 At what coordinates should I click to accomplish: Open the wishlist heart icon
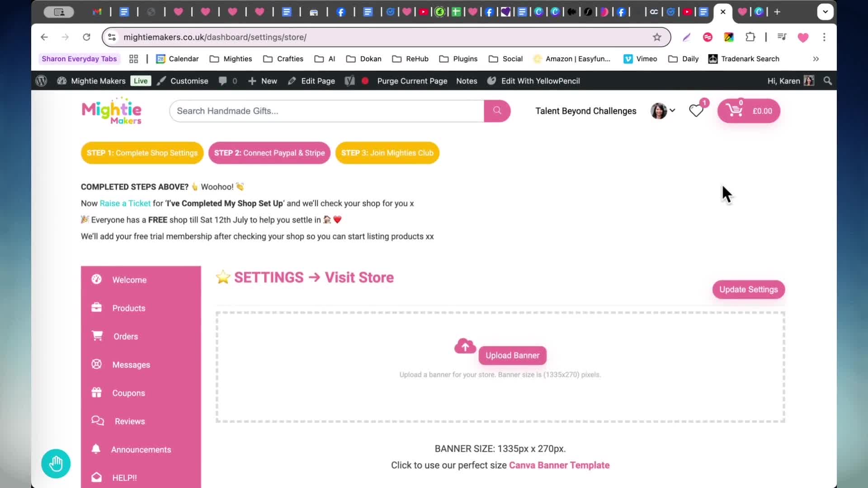[696, 111]
